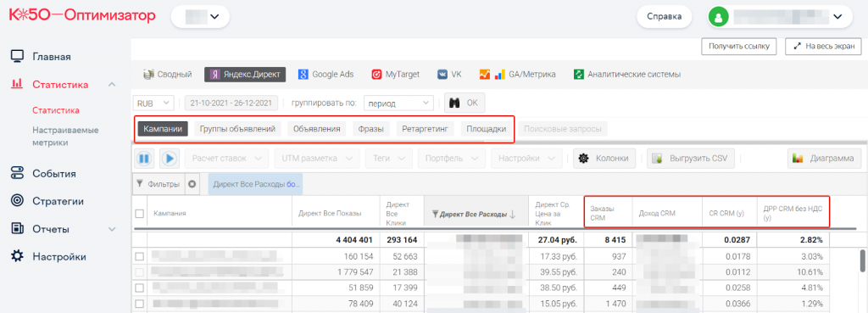Click the Директ Все Расходы filter chip

click(x=255, y=184)
